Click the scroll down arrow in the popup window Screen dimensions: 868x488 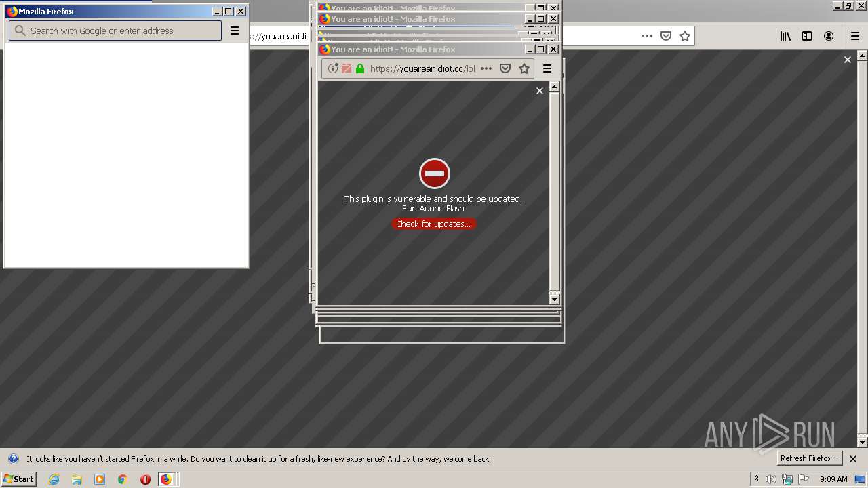pyautogui.click(x=554, y=299)
